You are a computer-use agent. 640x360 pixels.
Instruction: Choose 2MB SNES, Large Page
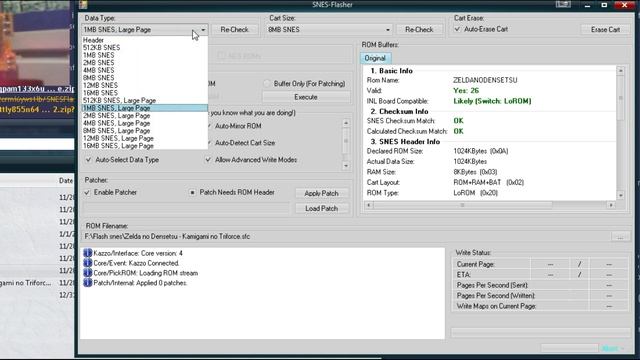pyautogui.click(x=117, y=116)
